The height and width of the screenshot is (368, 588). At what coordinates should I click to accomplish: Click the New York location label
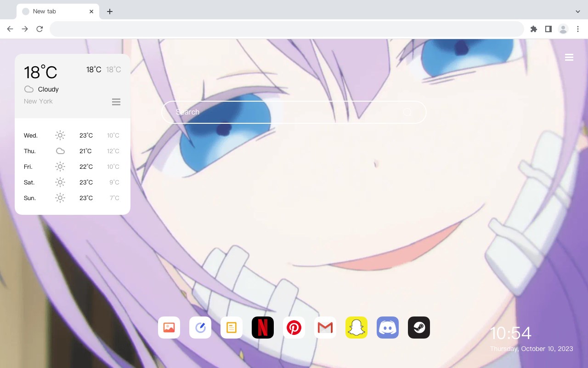(38, 101)
